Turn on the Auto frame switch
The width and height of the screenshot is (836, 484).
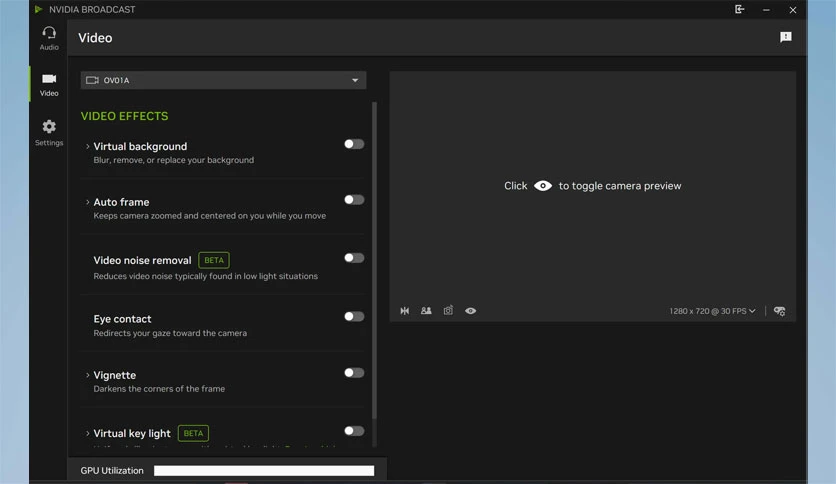pos(354,200)
